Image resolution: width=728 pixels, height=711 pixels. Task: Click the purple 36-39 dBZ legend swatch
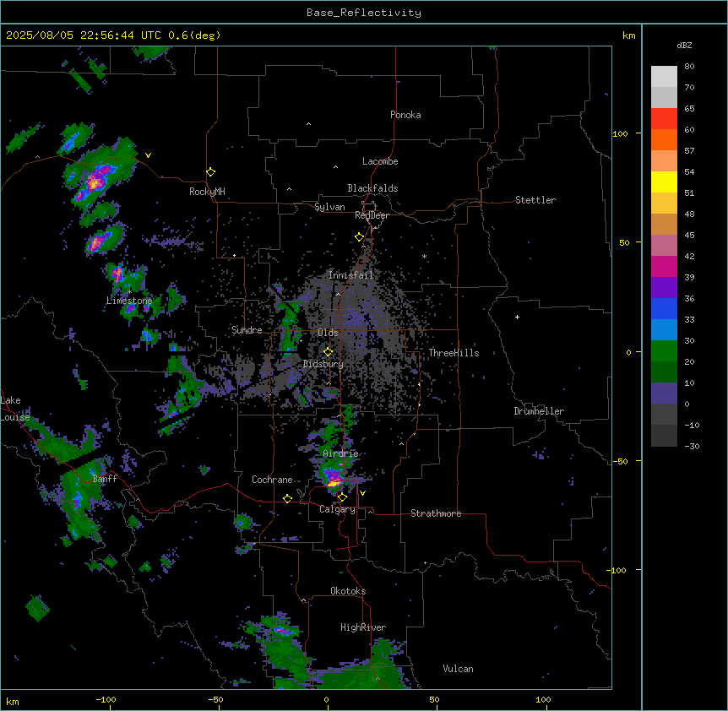[664, 288]
